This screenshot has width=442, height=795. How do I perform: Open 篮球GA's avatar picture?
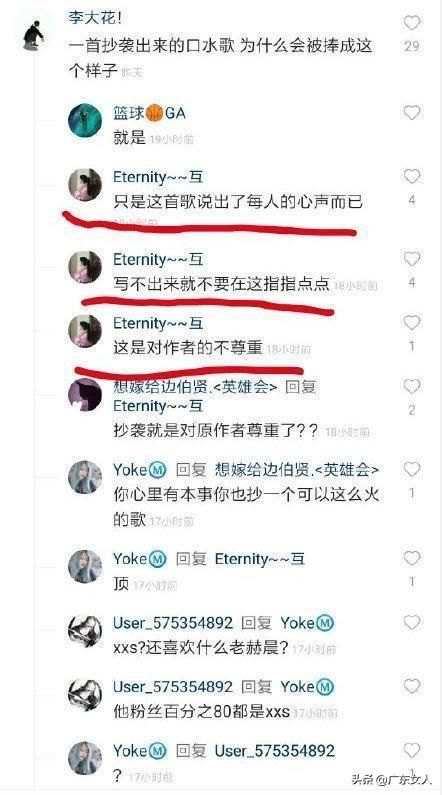[85, 121]
